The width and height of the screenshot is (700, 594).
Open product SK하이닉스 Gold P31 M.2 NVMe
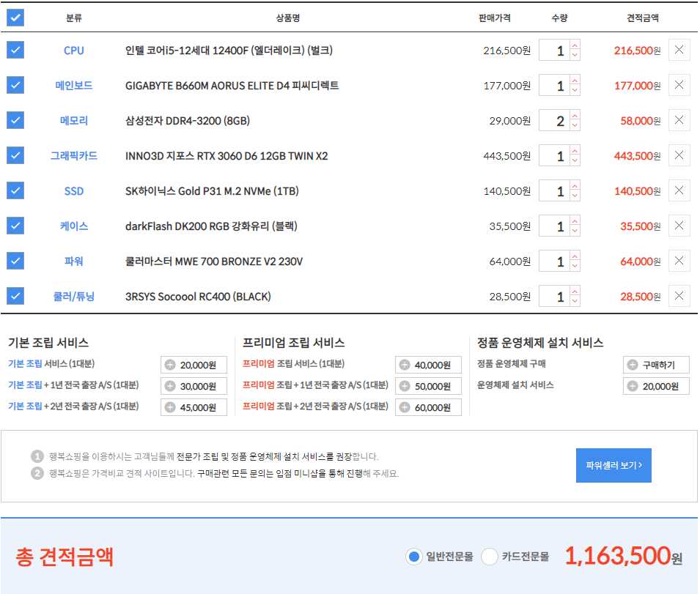[212, 191]
